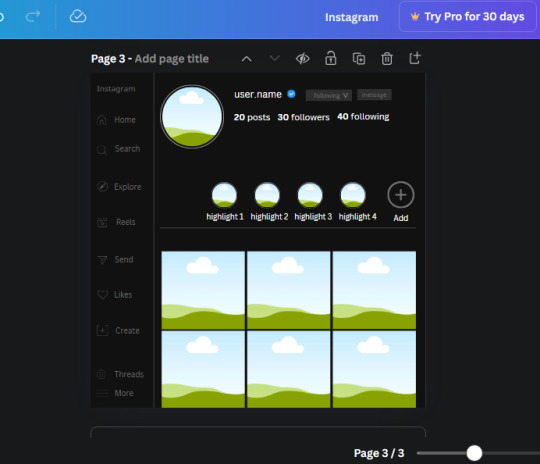Select the 30 followers text
The image size is (540, 464).
(303, 117)
